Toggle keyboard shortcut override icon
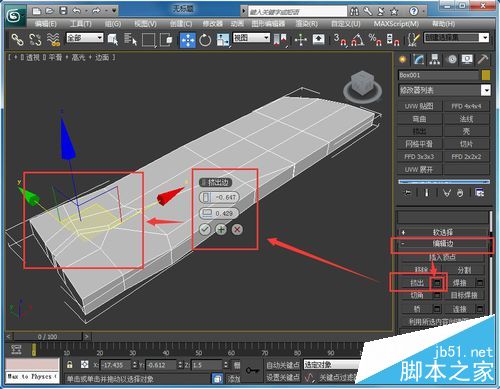 (x=319, y=40)
